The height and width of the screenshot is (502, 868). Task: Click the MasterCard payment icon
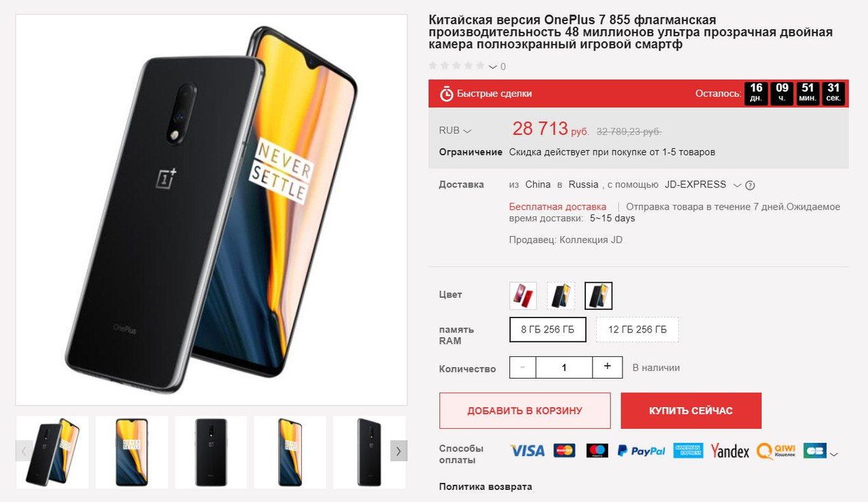pos(564,450)
